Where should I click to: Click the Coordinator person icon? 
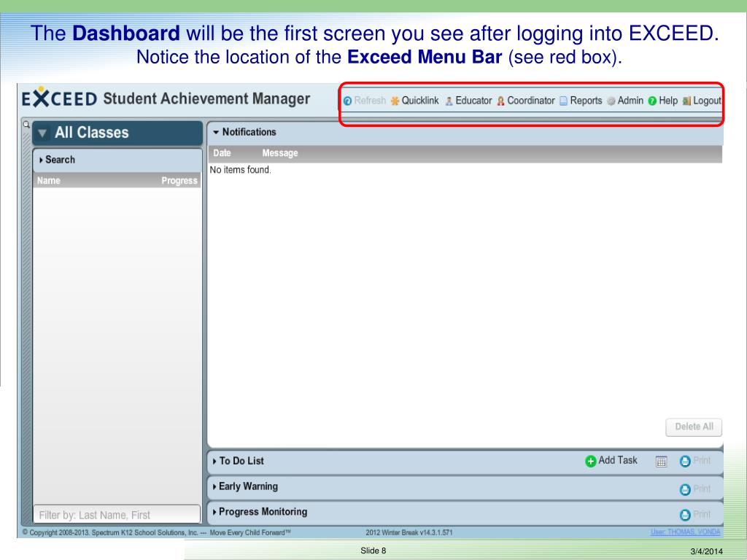click(500, 101)
